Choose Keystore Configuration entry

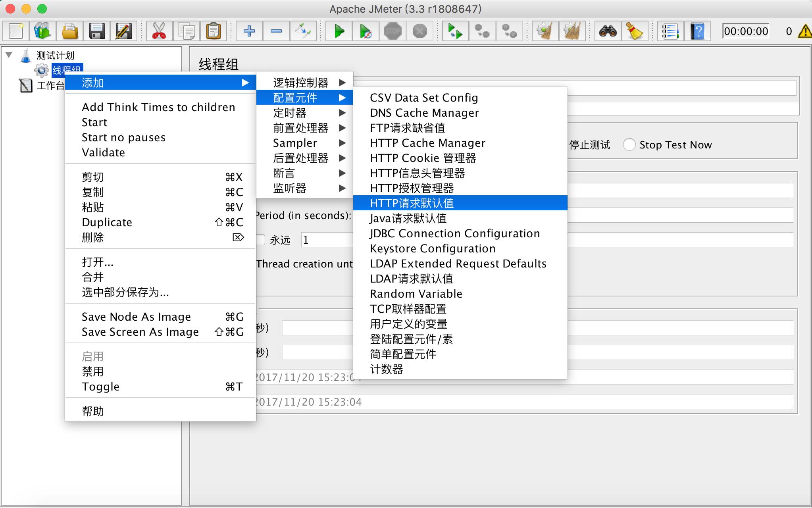[460, 248]
